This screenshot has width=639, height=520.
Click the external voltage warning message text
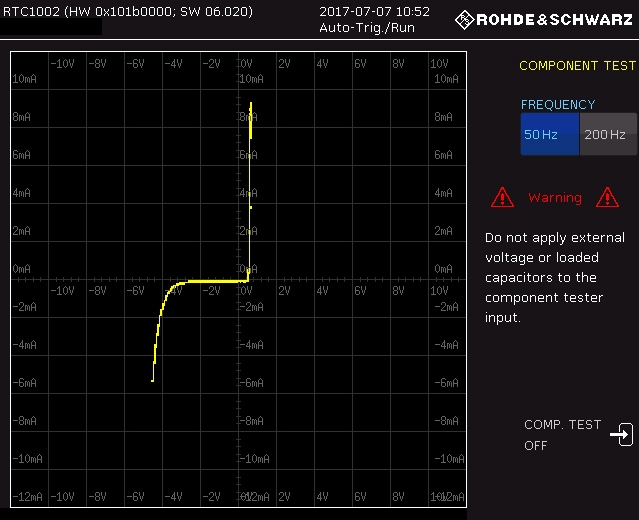pos(554,278)
